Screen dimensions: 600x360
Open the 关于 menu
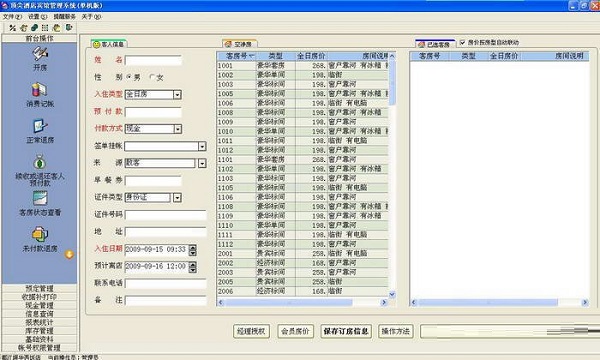91,16
